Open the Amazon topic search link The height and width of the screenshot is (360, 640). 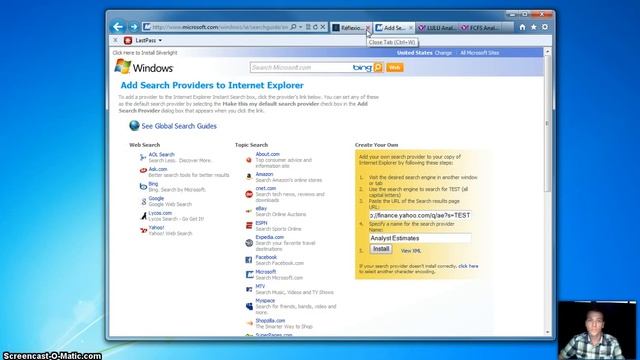point(264,174)
